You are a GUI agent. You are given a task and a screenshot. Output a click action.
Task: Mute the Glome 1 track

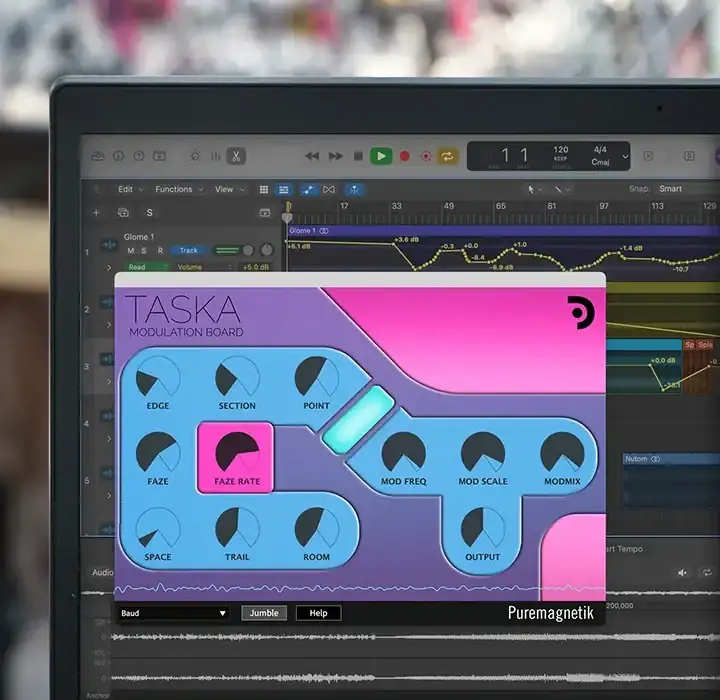point(131,250)
